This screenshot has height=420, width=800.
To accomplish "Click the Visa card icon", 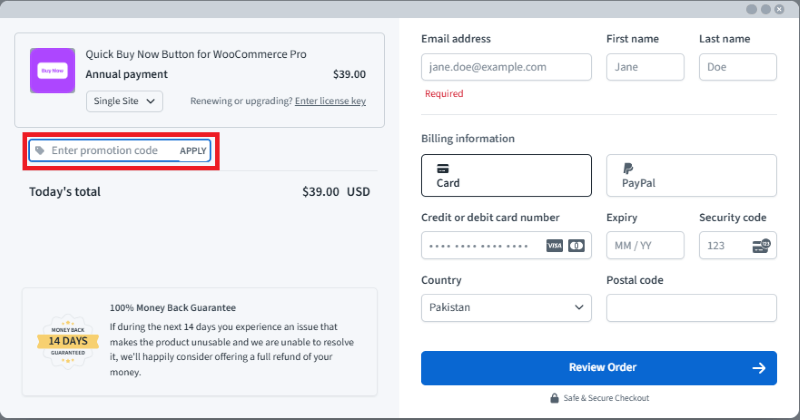I will tap(555, 246).
